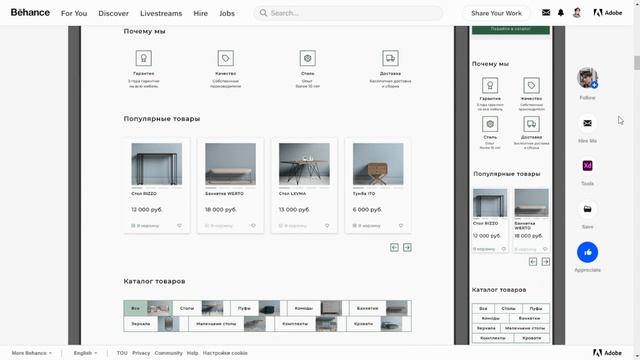640x360 pixels.
Task: Click В корзину on the 12 000 руб. card
Action: tap(145, 225)
